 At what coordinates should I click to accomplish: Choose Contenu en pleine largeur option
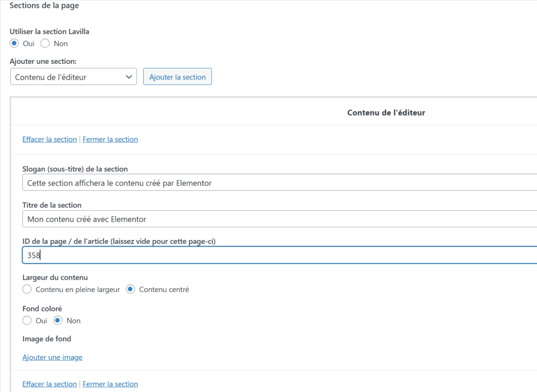click(x=27, y=289)
